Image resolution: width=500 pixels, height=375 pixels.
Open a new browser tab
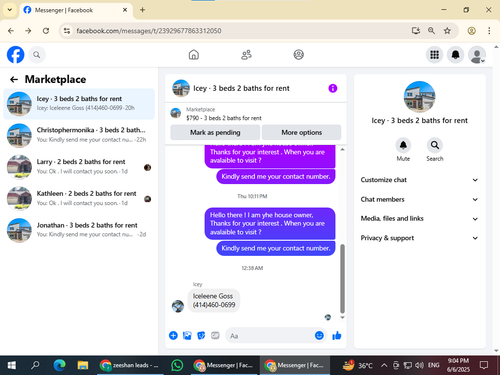pyautogui.click(x=142, y=10)
